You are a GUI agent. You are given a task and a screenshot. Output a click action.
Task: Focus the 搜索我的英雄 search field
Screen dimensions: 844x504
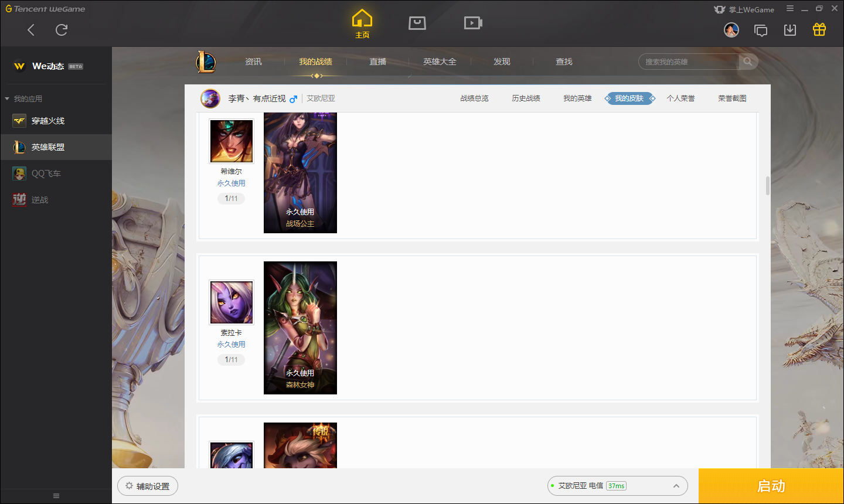(689, 62)
